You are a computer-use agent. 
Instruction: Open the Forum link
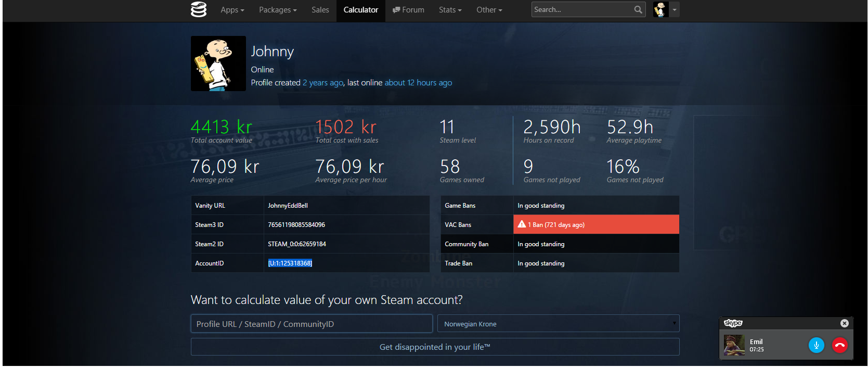408,10
